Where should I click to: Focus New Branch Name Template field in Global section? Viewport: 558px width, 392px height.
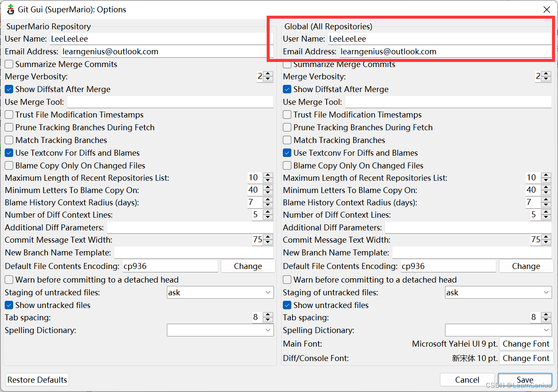click(472, 253)
